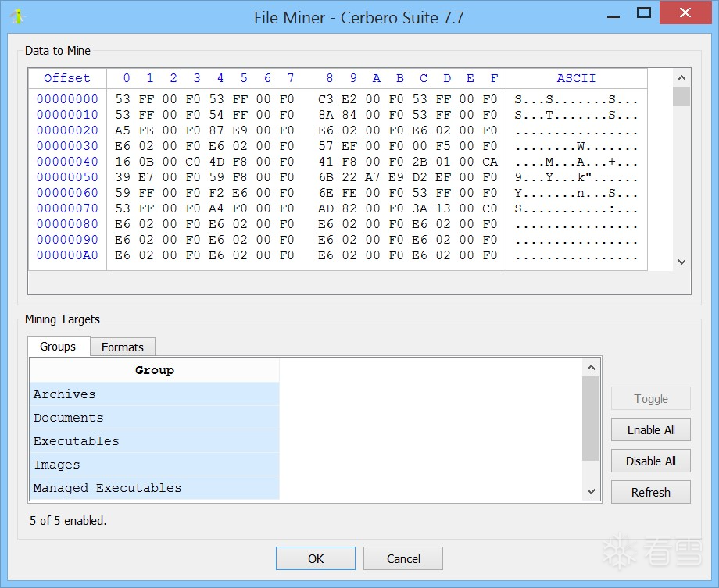Click the group list scrollbar thumb

[592, 418]
